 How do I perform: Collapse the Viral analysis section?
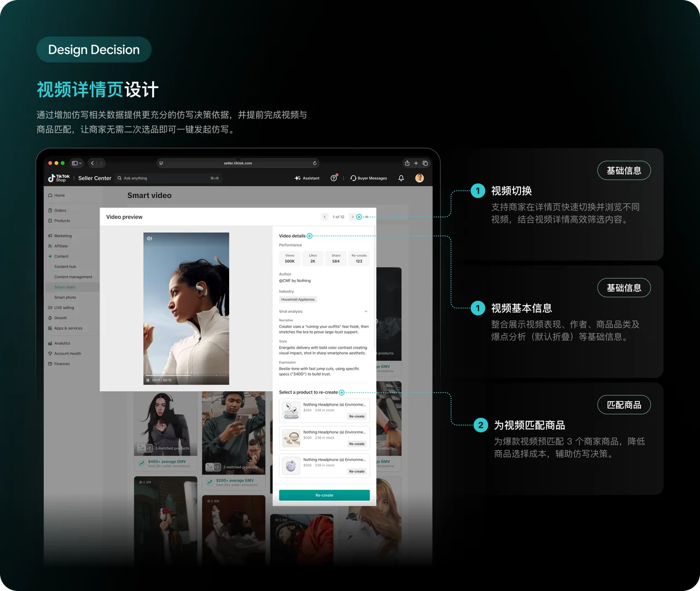click(x=366, y=312)
